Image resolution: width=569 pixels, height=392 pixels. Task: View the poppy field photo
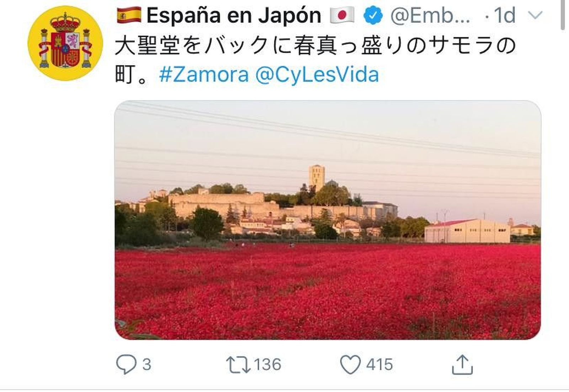pos(328,220)
